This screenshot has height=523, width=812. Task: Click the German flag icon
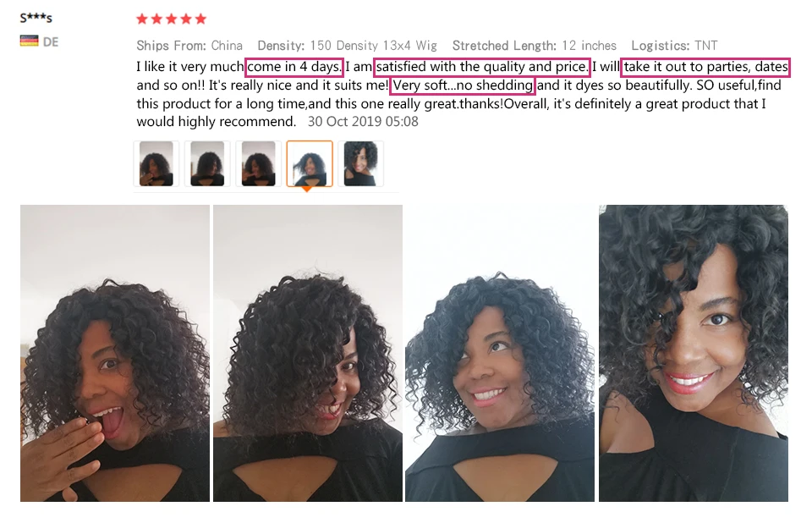[x=29, y=41]
